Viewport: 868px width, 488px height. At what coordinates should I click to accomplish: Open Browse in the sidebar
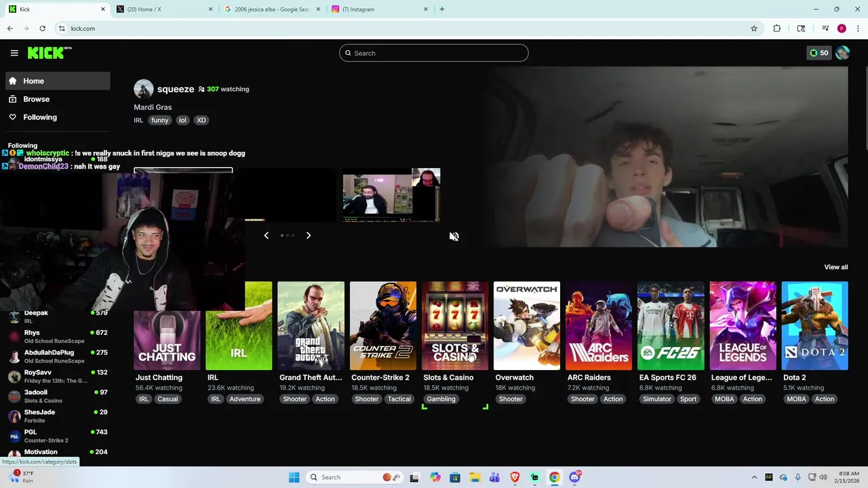tap(58, 99)
